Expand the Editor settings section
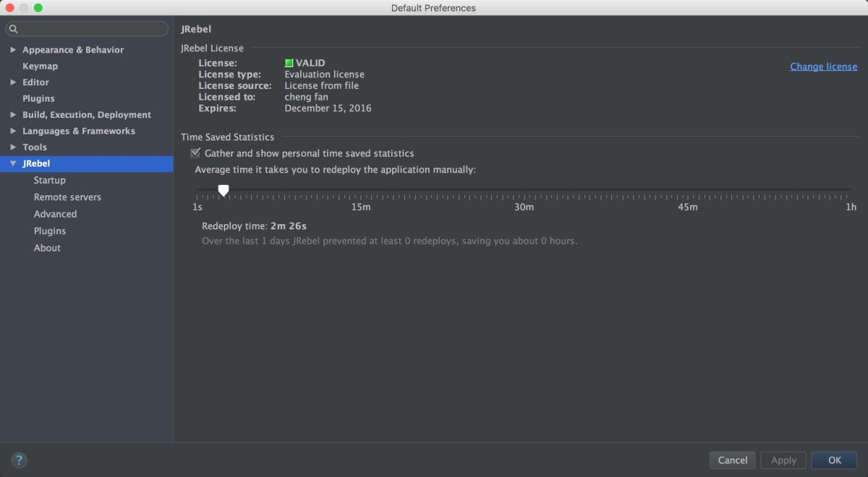This screenshot has height=477, width=868. (x=14, y=82)
